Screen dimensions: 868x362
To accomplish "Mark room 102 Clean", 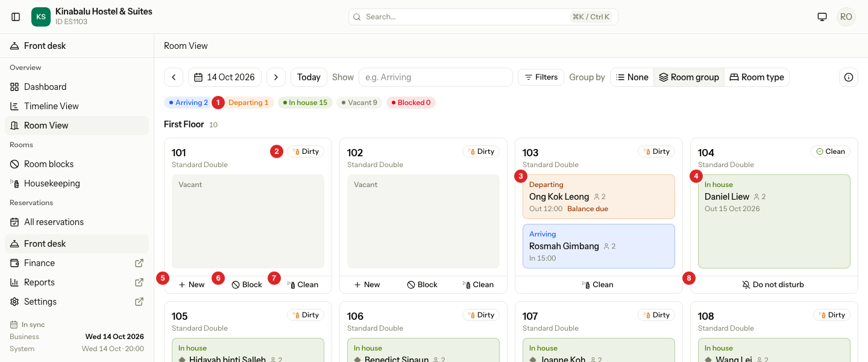I will click(x=478, y=285).
